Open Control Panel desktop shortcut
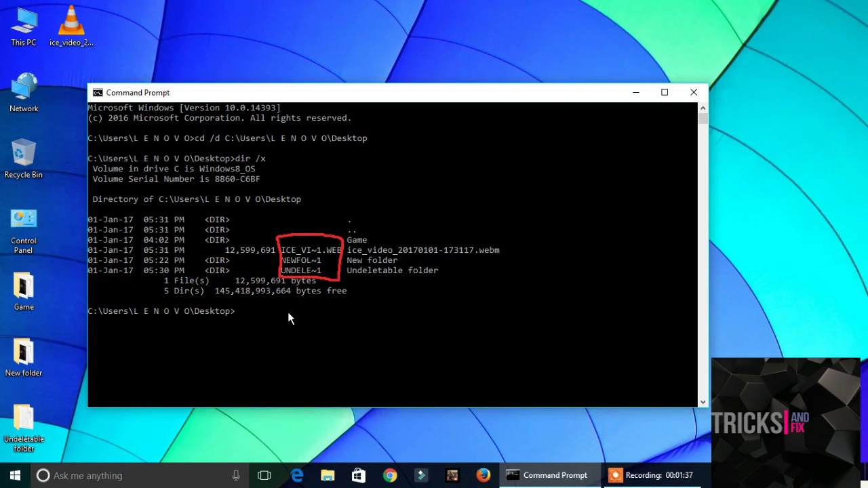868x488 pixels. coord(24,230)
